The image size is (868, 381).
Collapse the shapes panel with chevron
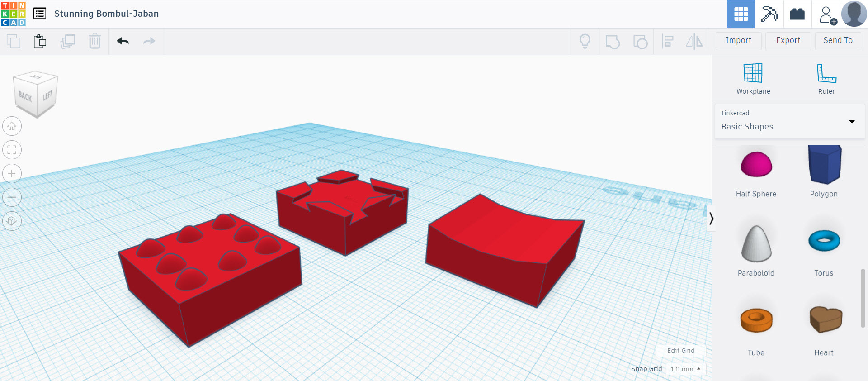[711, 219]
